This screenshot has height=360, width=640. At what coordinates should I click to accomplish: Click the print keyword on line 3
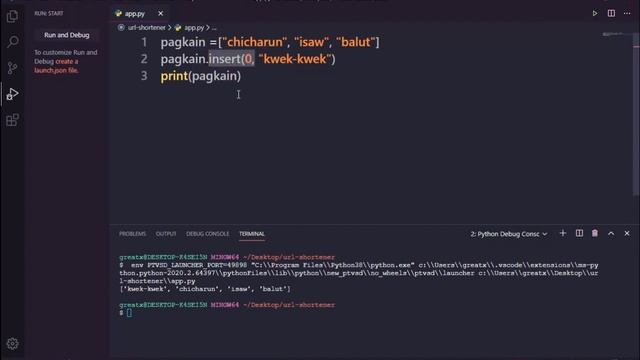click(x=174, y=76)
